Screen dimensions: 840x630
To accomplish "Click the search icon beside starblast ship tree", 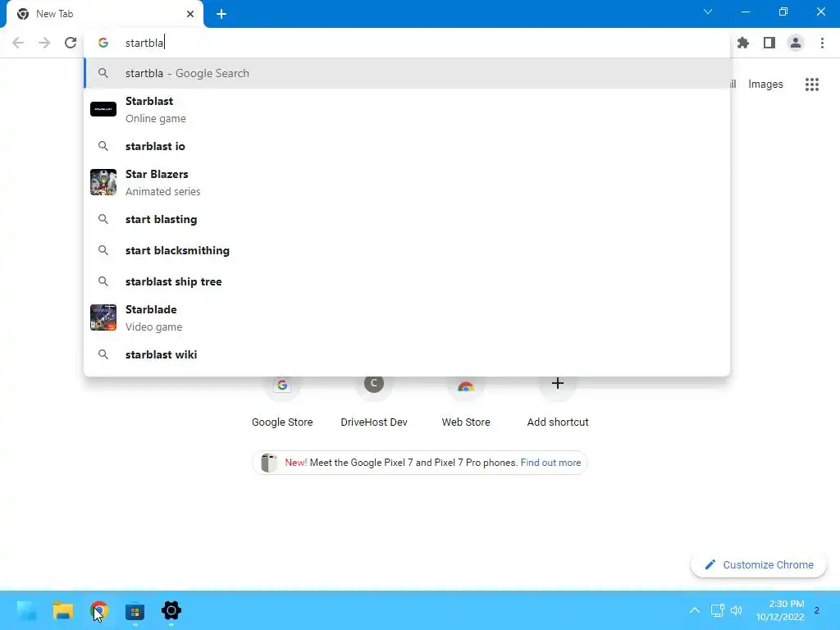I will tap(103, 281).
